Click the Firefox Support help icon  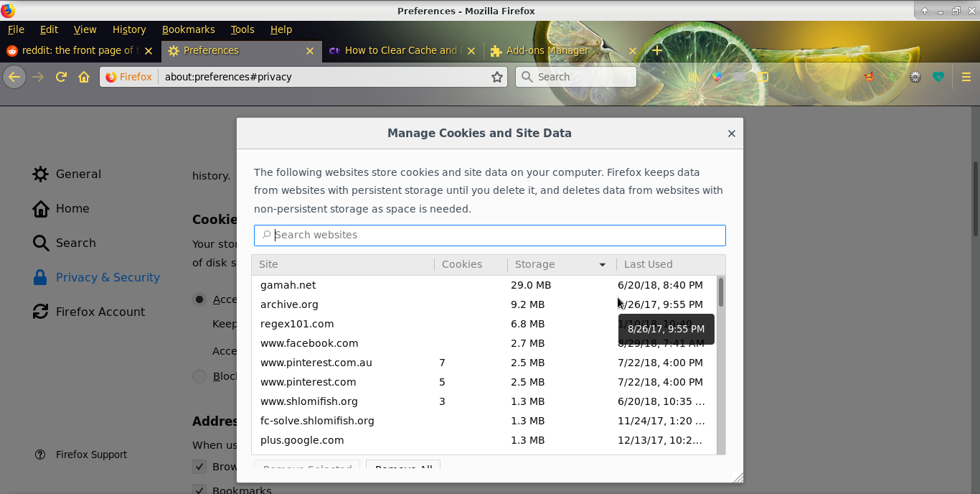pyautogui.click(x=40, y=455)
